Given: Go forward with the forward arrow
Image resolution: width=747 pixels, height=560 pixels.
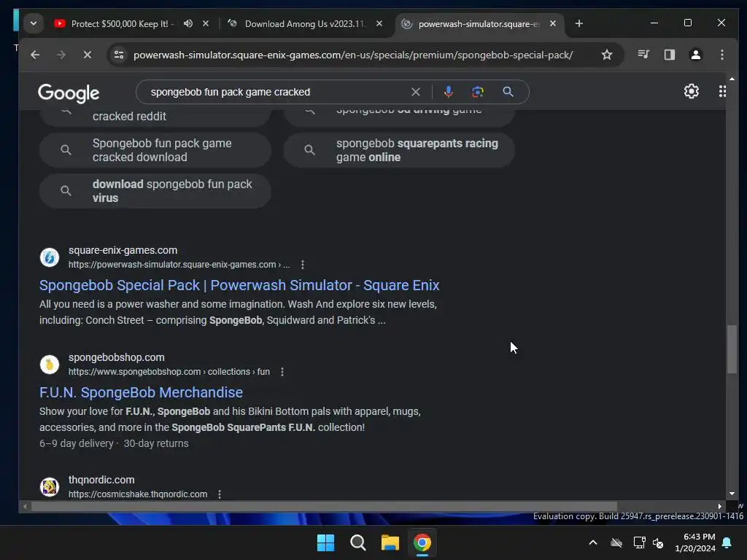Looking at the screenshot, I should point(61,55).
